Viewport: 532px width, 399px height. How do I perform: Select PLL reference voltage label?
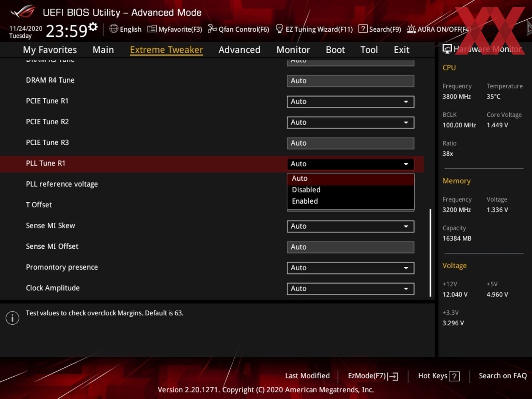tap(62, 184)
